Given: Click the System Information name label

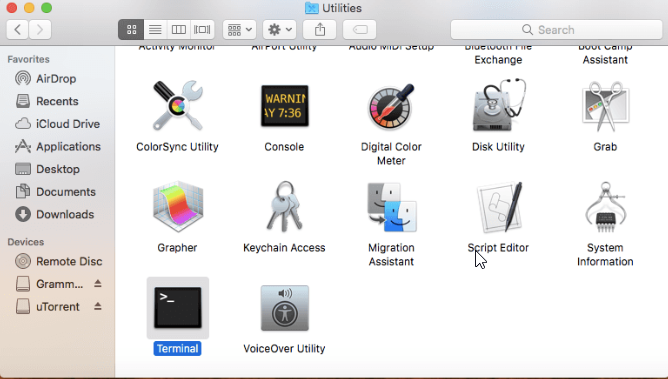Looking at the screenshot, I should 605,254.
